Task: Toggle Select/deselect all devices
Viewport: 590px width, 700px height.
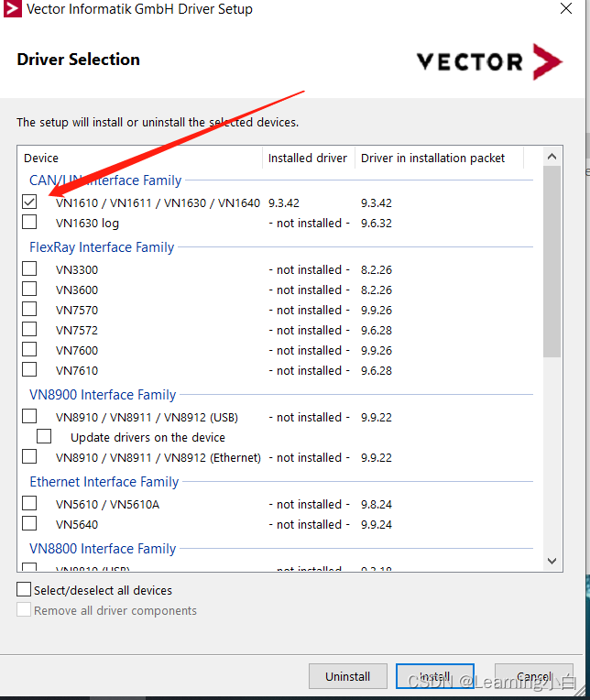Action: coord(24,589)
